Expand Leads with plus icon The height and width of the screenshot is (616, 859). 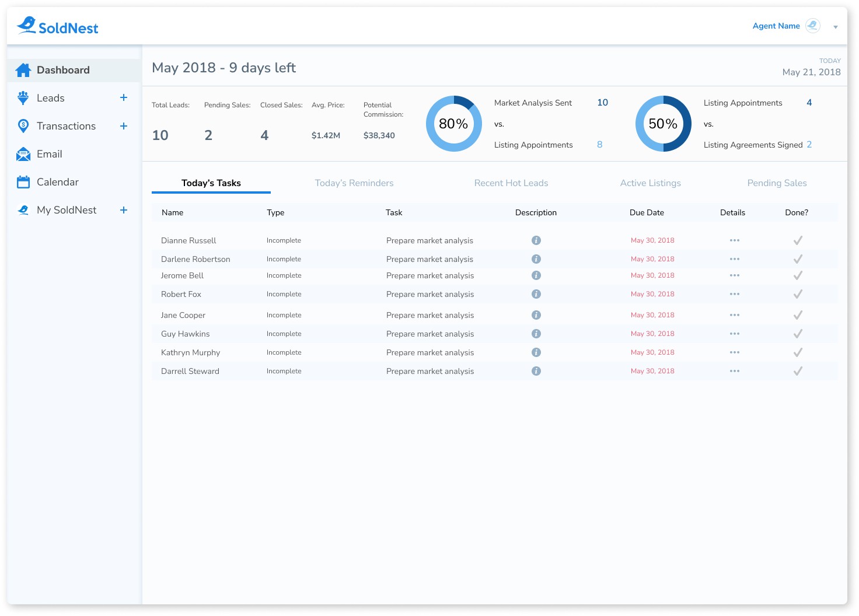[x=124, y=97]
